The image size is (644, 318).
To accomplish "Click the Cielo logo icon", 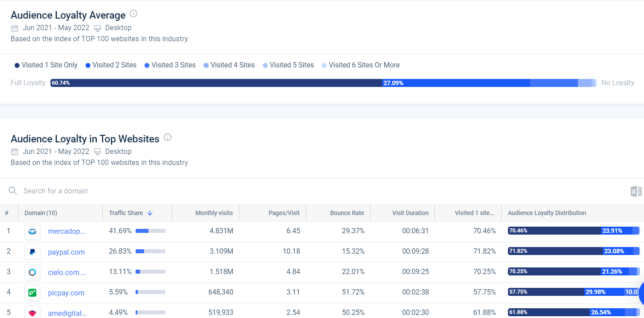I will (x=32, y=272).
